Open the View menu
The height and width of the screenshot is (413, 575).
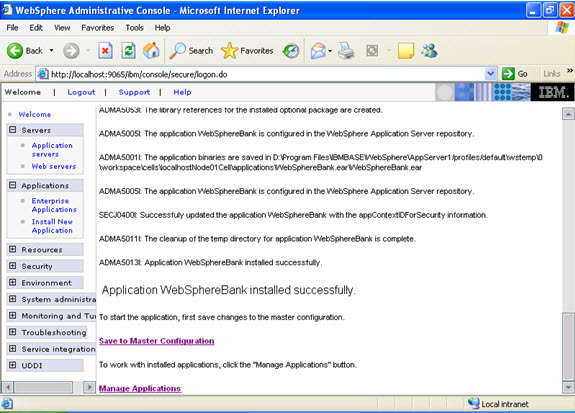pos(62,28)
